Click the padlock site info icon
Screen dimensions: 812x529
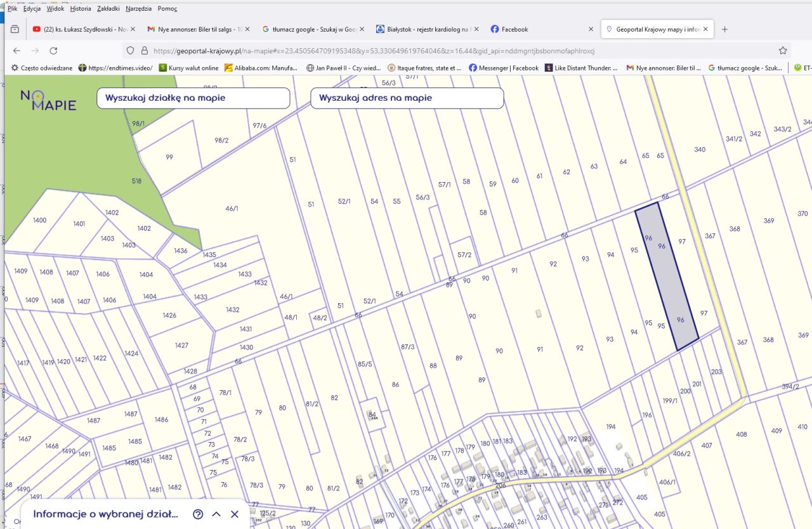[144, 51]
